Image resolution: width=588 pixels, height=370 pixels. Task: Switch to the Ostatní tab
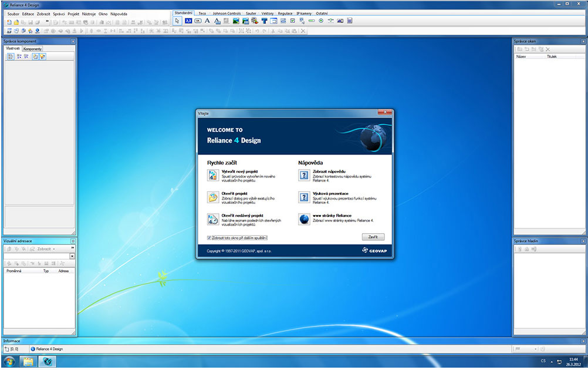pos(322,13)
